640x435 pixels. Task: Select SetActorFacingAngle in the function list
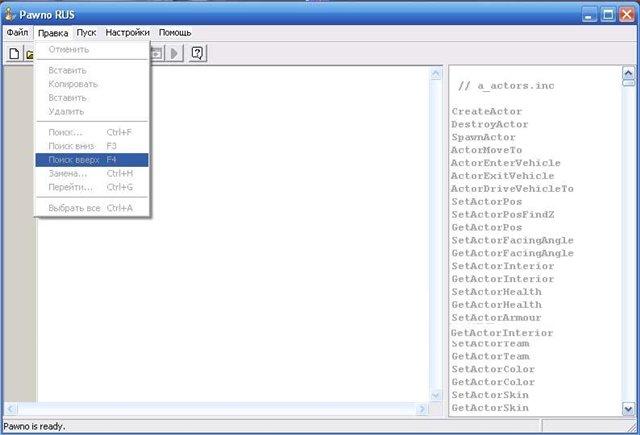(512, 240)
